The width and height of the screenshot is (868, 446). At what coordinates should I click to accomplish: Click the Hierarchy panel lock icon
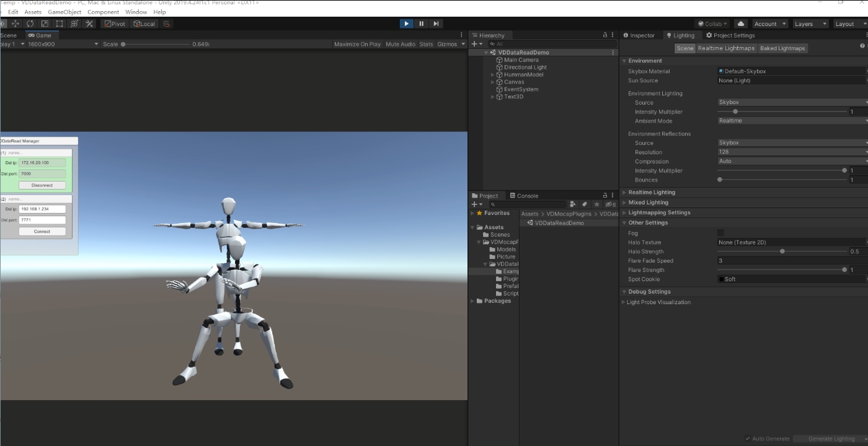[x=605, y=35]
